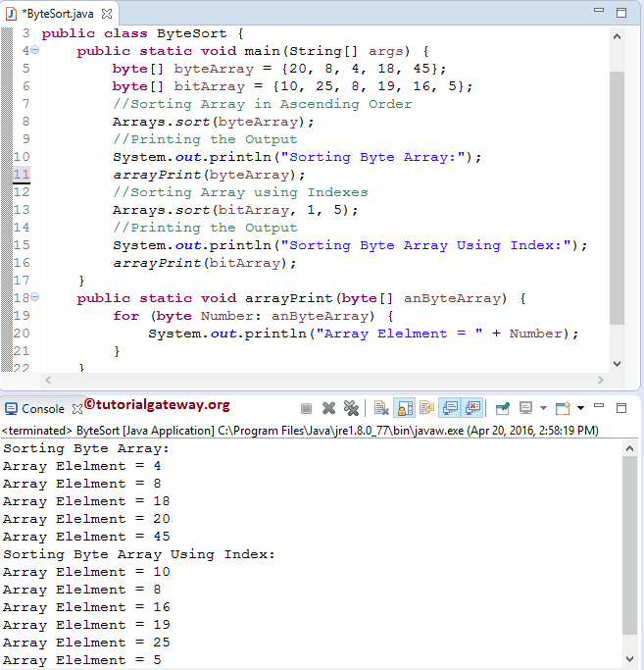Click 'byteArray' variable declaration on line 5
Image resolution: width=644 pixels, height=670 pixels.
pos(214,69)
